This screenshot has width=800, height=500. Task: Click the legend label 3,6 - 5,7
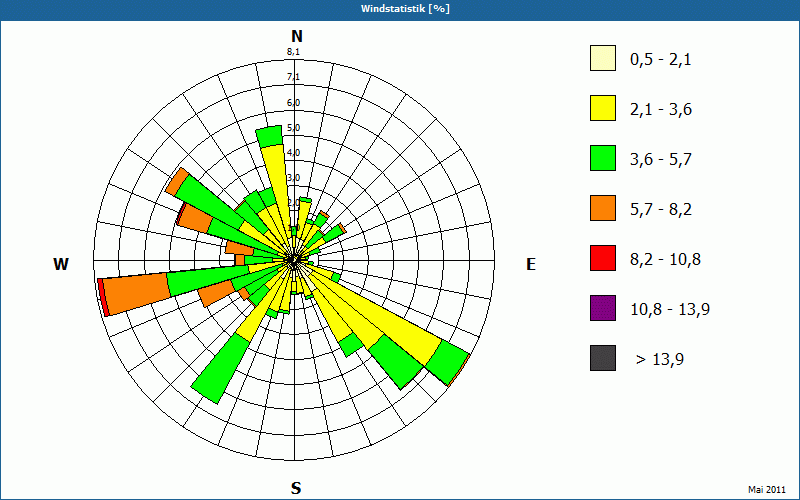tap(661, 160)
